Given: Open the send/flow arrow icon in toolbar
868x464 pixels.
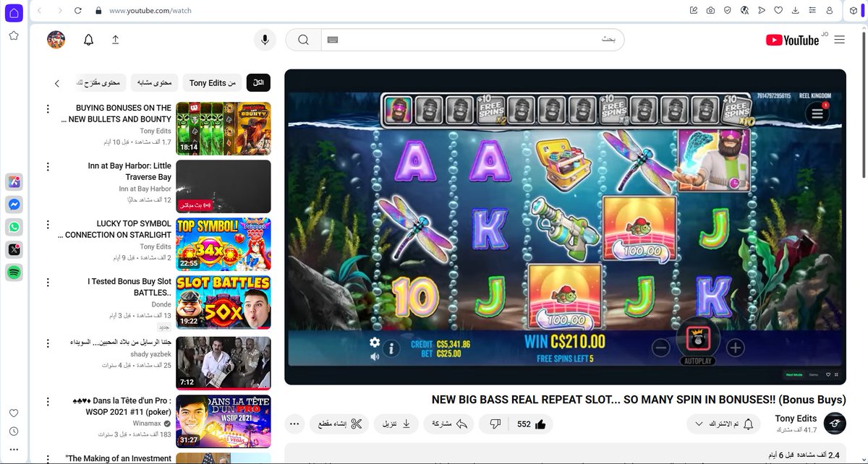Looking at the screenshot, I should (761, 11).
